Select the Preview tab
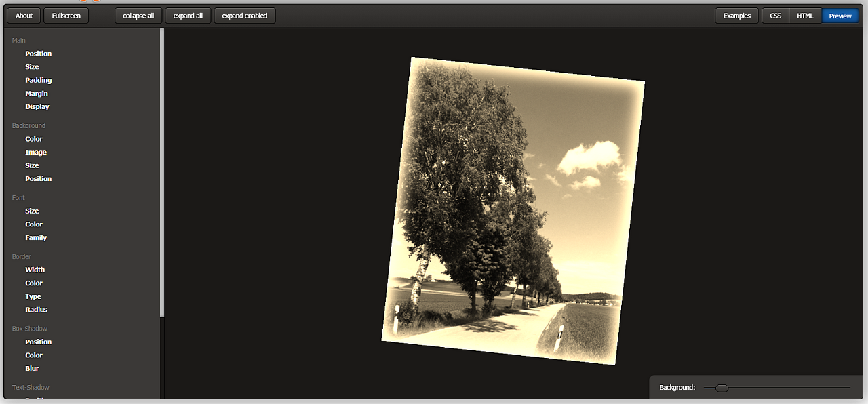The height and width of the screenshot is (404, 868). [x=840, y=16]
